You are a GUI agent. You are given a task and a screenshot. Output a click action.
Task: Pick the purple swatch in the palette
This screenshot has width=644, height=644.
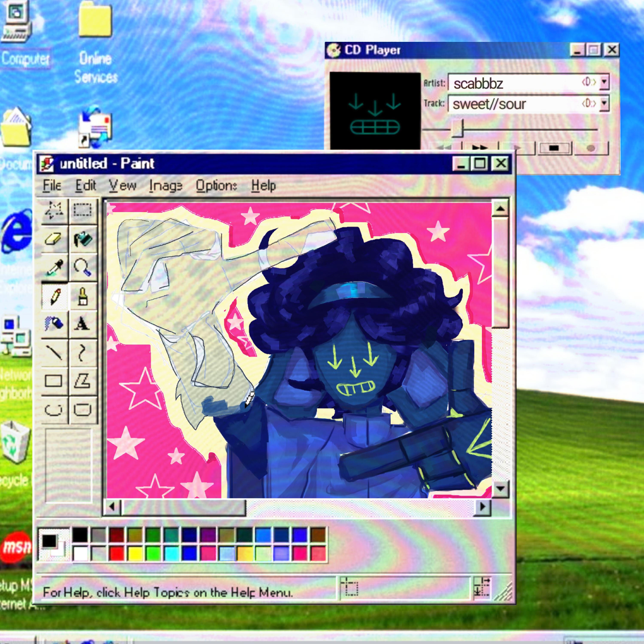[x=208, y=535]
